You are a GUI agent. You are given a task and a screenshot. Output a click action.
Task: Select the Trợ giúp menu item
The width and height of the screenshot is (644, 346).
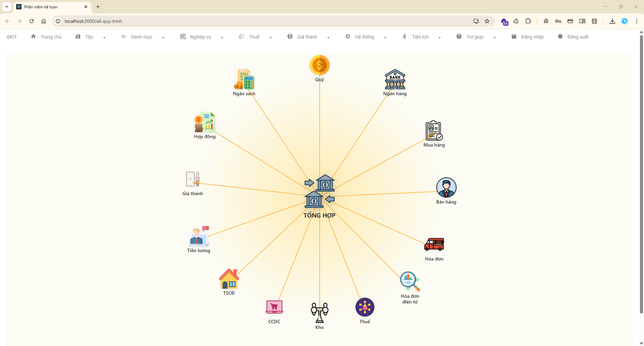475,37
